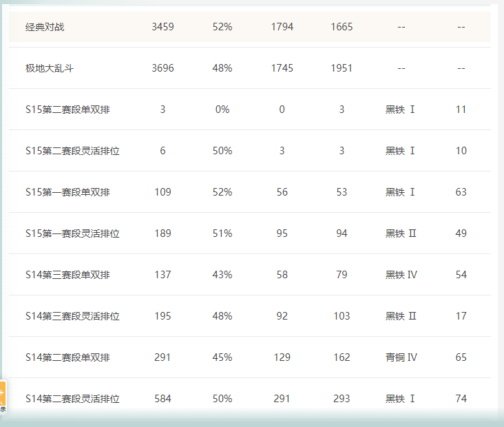Click the 0% win rate cell
Screen dimensions: 504x427
pos(222,110)
